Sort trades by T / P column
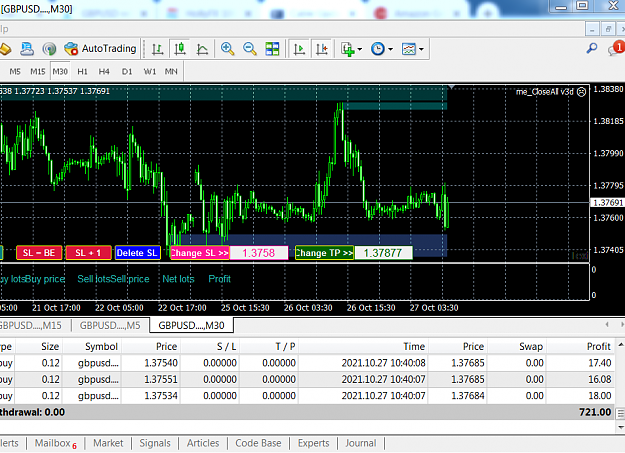The height and width of the screenshot is (453, 625). [x=269, y=347]
